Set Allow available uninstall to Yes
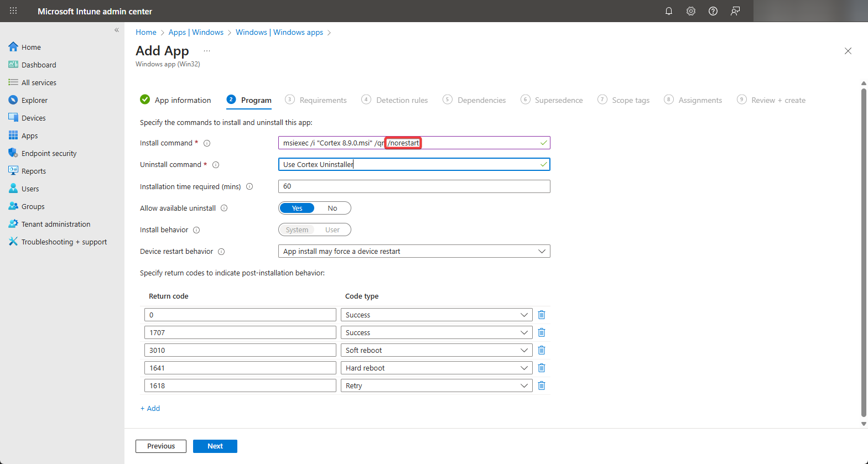The width and height of the screenshot is (868, 464). (x=297, y=208)
